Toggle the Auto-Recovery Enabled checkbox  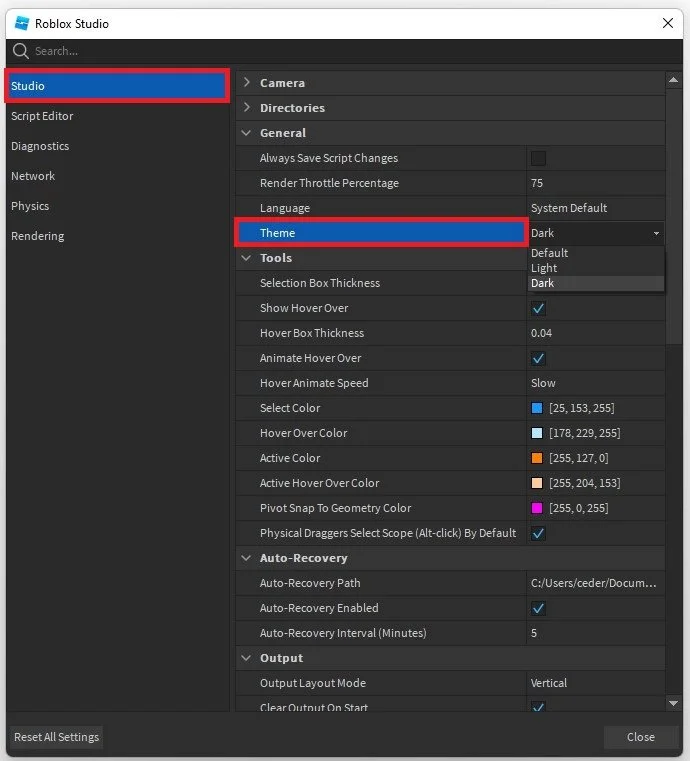coord(538,608)
